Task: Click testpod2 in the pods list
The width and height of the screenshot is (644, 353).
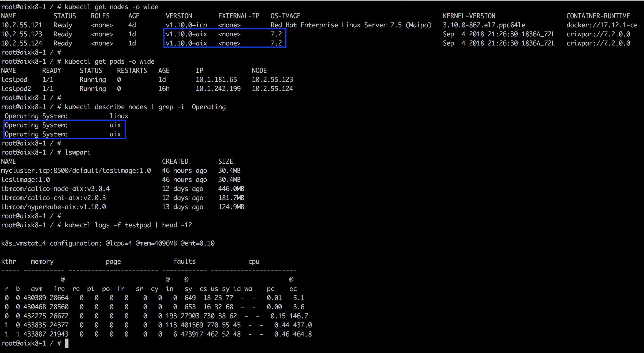Action: pyautogui.click(x=16, y=89)
